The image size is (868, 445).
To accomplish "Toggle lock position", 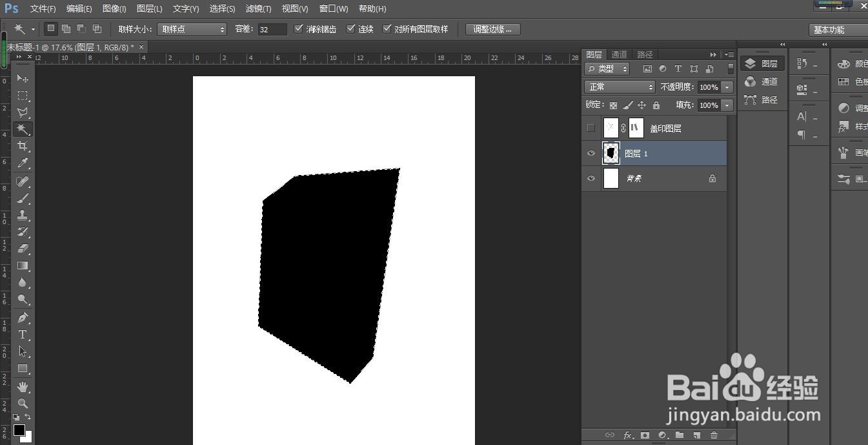I will pos(641,105).
